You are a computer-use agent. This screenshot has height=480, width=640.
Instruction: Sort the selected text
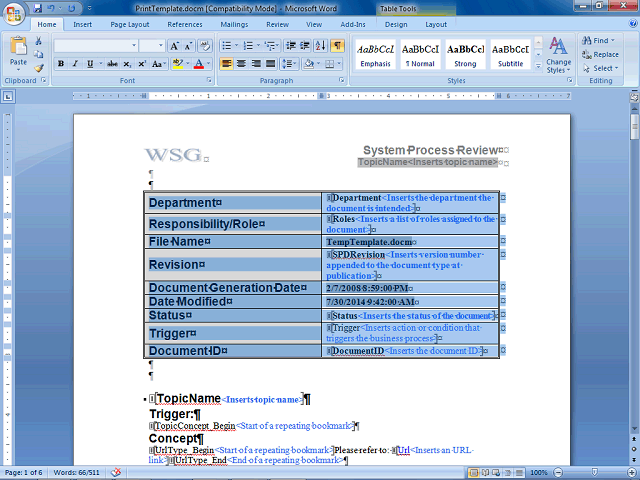(320, 46)
